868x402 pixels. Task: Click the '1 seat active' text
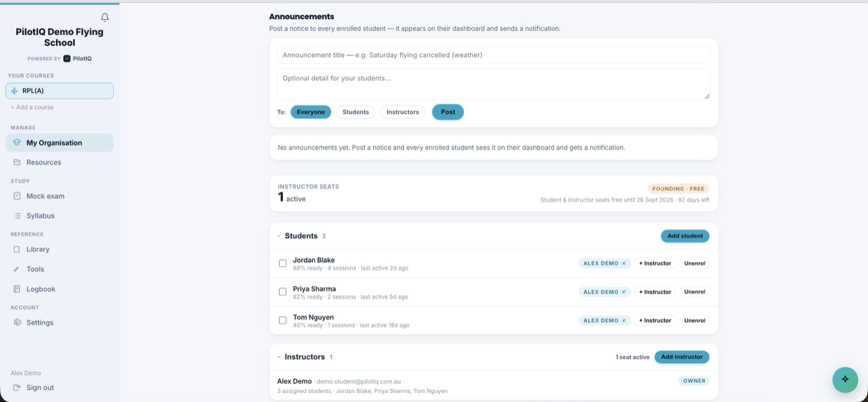[632, 357]
